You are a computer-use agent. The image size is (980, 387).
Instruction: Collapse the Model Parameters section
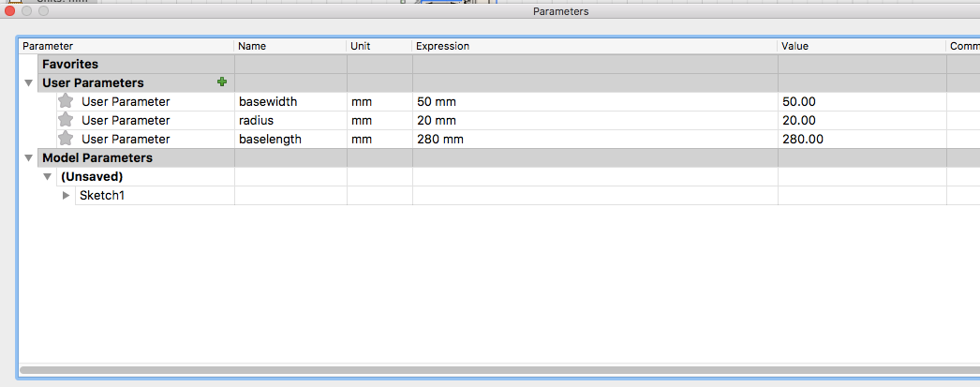[x=29, y=157]
